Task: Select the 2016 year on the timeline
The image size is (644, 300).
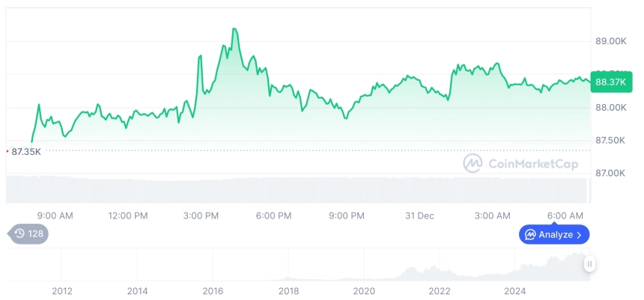Action: pos(213,290)
